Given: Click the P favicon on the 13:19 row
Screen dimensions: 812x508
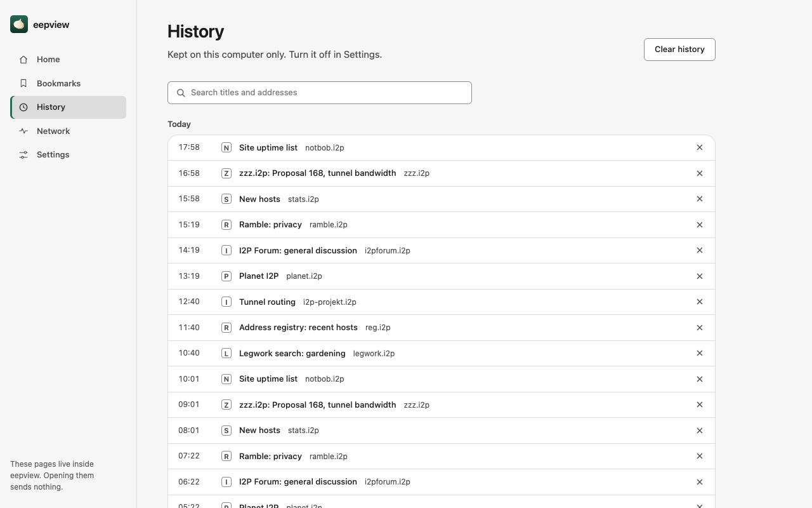Looking at the screenshot, I should pos(226,276).
